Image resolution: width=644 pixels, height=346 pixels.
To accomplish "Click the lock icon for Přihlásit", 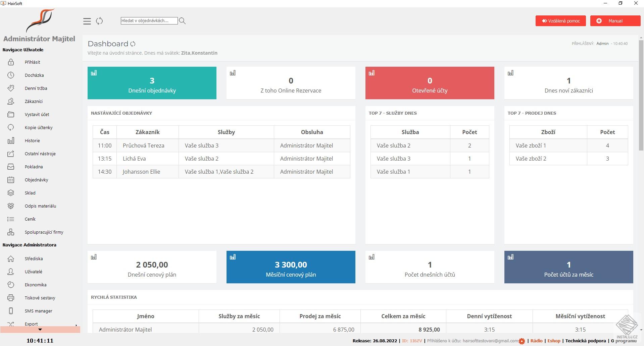I will coord(11,62).
